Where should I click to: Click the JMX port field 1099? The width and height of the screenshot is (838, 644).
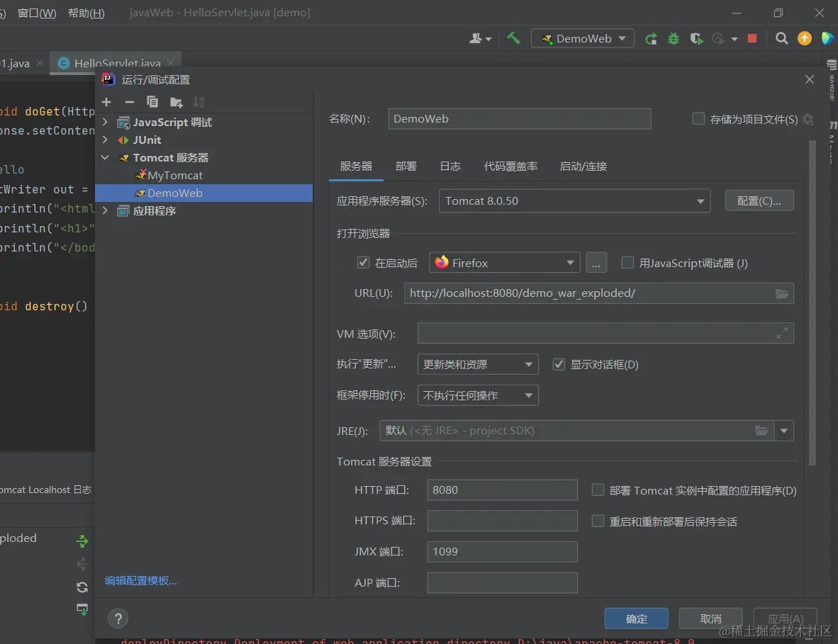503,552
